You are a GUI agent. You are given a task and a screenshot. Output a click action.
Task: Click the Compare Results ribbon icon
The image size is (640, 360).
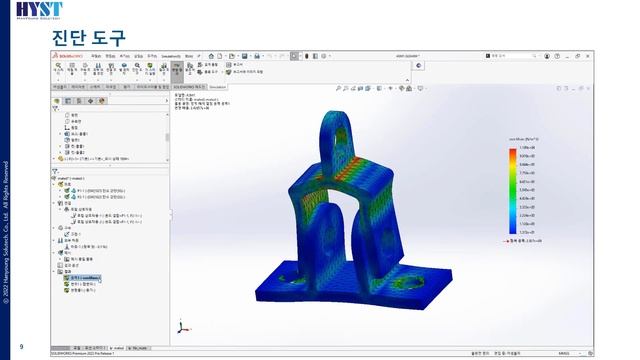[x=190, y=68]
